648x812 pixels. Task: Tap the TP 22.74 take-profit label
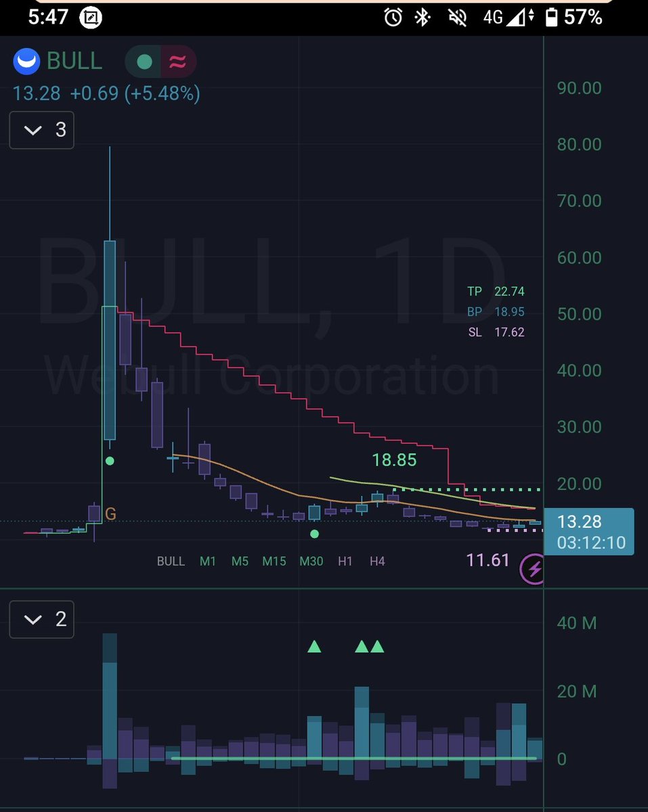click(496, 292)
